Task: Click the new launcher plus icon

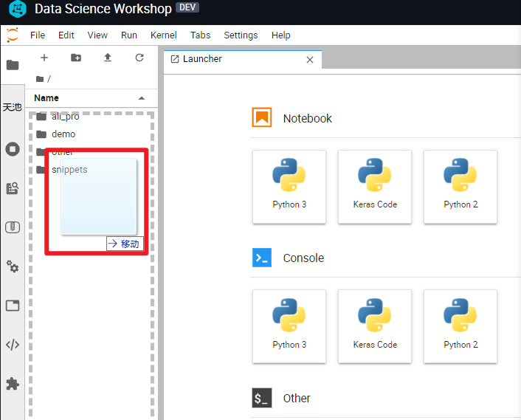Action: point(44,58)
